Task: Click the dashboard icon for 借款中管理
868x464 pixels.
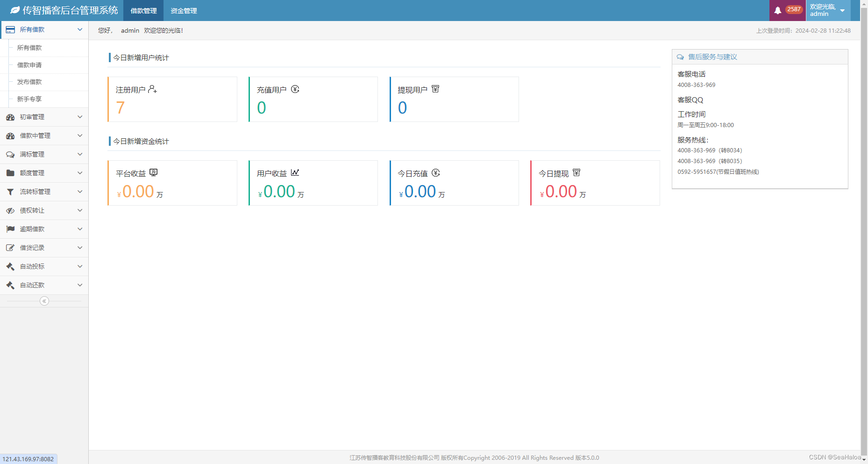Action: [x=10, y=136]
